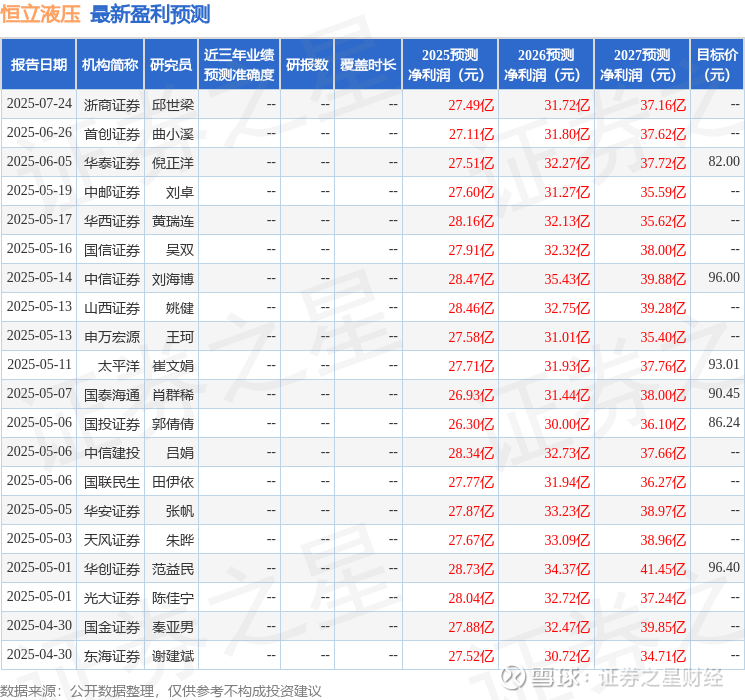The height and width of the screenshot is (700, 745).
Task: Click institution 光大证券
Action: pyautogui.click(x=112, y=598)
